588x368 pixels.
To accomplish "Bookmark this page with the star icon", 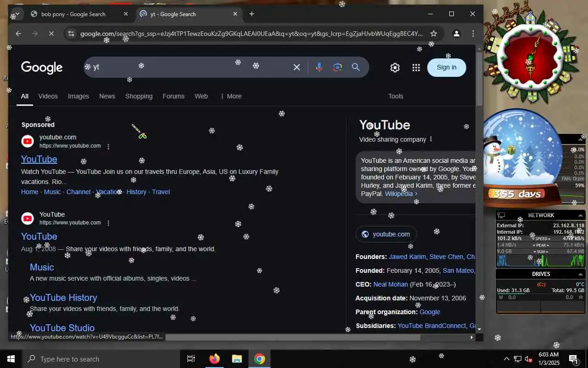I will point(434,34).
